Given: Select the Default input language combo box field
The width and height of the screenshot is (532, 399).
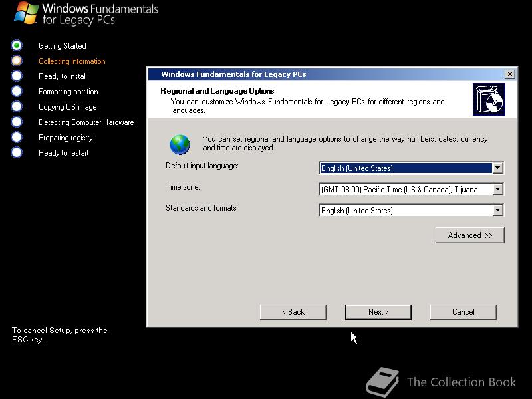Looking at the screenshot, I should 411,168.
